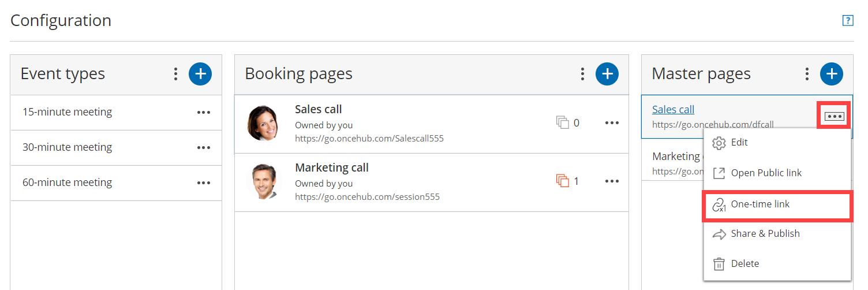Click the help question mark icon
The height and width of the screenshot is (290, 868).
click(x=847, y=21)
